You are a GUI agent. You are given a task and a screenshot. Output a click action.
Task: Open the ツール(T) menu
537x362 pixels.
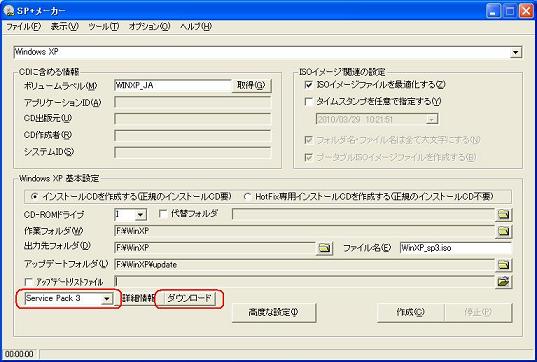[x=103, y=26]
